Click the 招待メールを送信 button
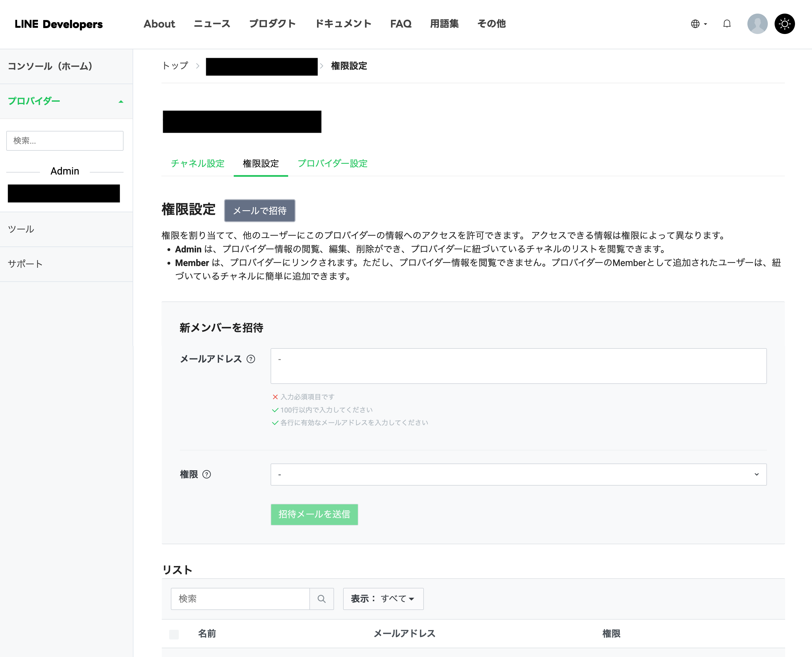Image resolution: width=812 pixels, height=657 pixels. tap(314, 514)
